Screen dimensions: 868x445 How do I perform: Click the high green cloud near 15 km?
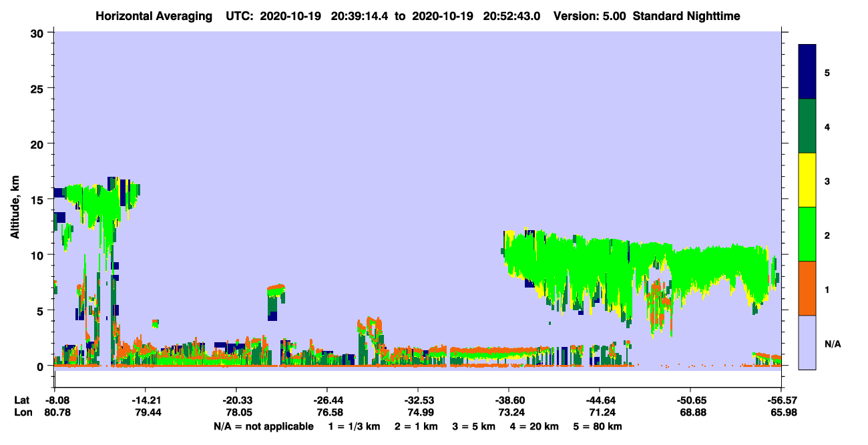pyautogui.click(x=99, y=203)
